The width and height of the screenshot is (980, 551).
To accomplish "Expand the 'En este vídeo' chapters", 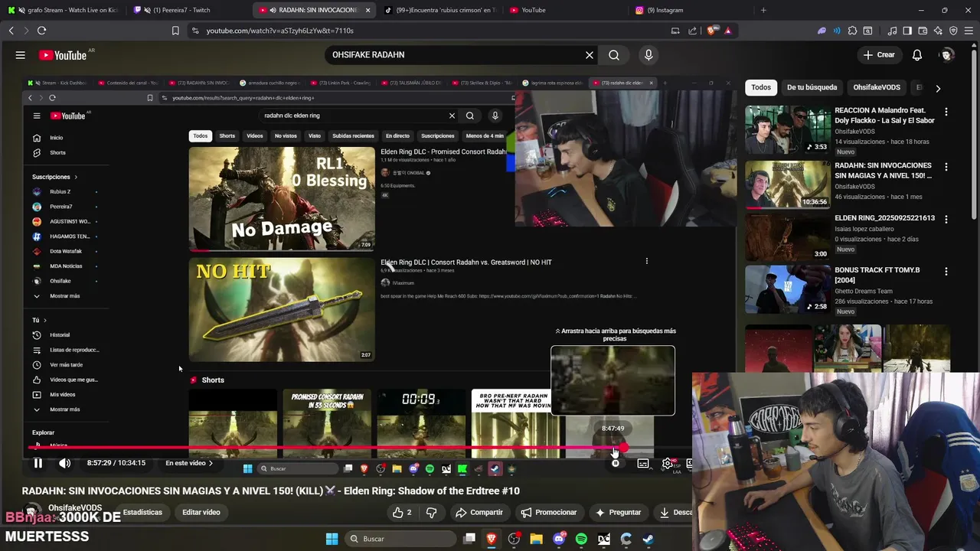I will (189, 463).
